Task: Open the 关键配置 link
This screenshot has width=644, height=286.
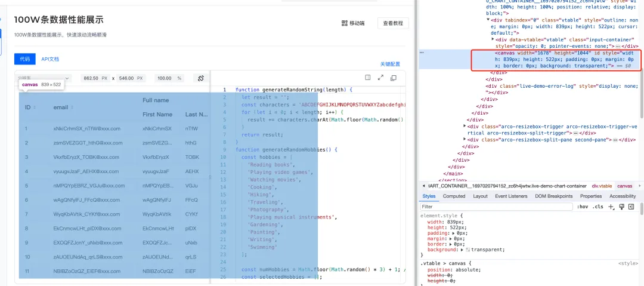Action: click(x=390, y=64)
